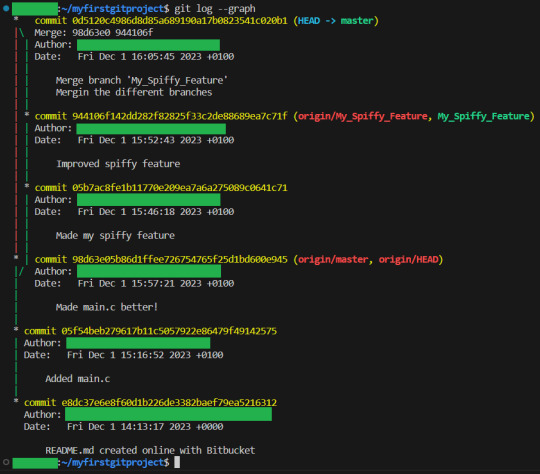Click the 'Mergin the different branches' line
This screenshot has height=474, width=540.
click(134, 92)
